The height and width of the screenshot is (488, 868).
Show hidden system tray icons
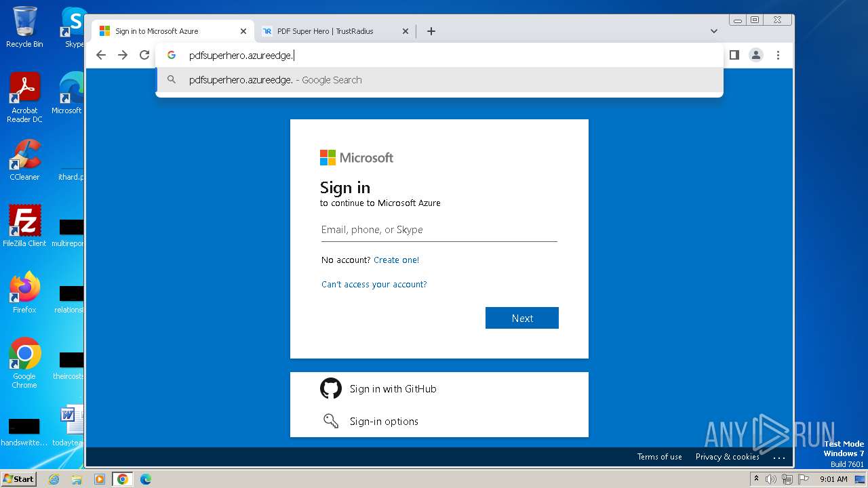click(756, 479)
